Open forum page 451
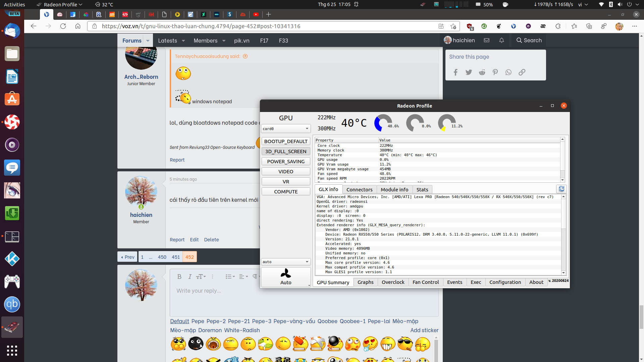The height and width of the screenshot is (362, 644). coord(176,257)
